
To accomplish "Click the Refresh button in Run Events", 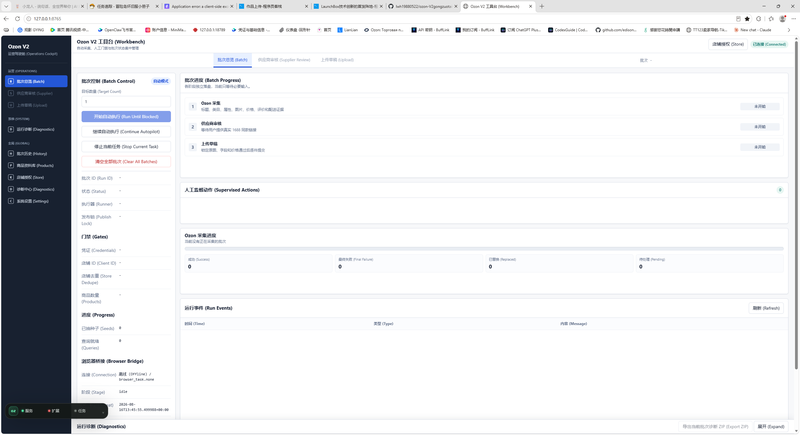I will [766, 308].
